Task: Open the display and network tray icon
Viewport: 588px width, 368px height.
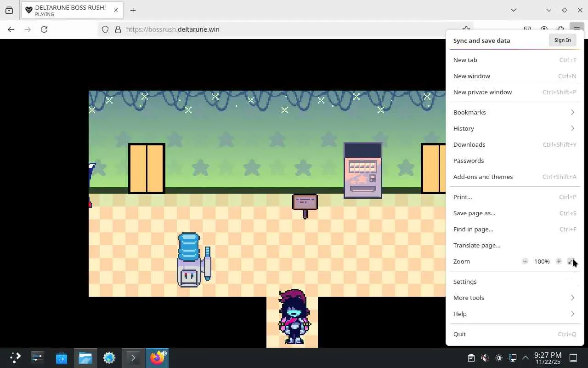Action: click(513, 358)
